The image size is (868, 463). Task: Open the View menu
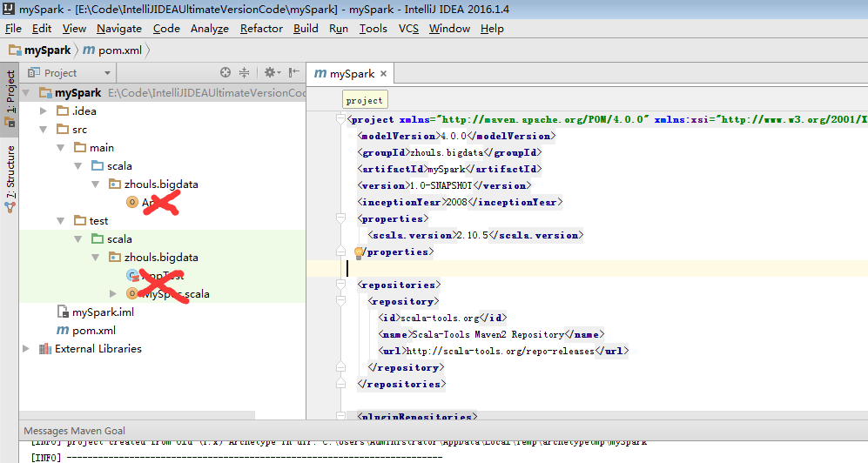(x=74, y=28)
